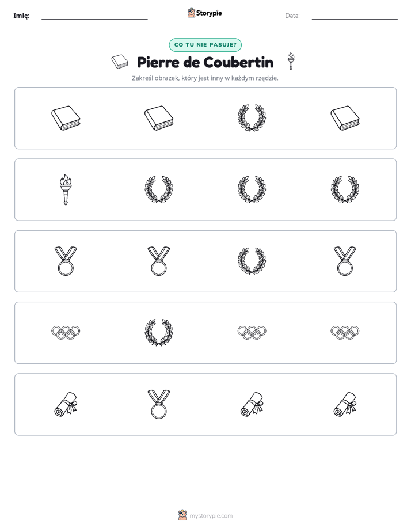The width and height of the screenshot is (411, 532).
Task: Click the Data date line field
Action: coord(355,16)
